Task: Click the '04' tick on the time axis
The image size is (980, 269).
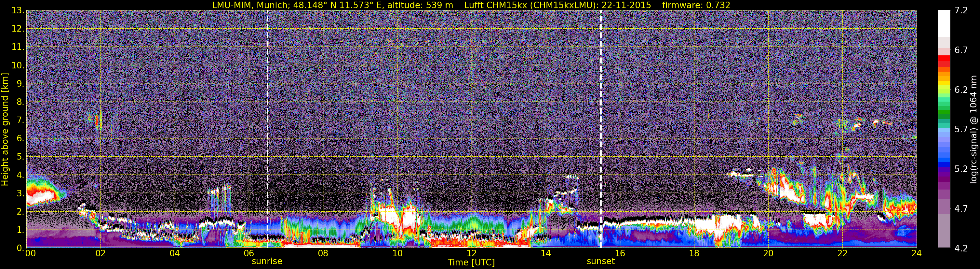Action: (x=175, y=254)
